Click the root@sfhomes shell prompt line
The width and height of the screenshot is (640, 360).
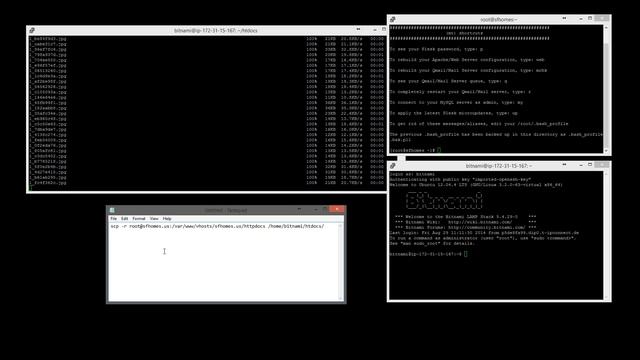coord(415,150)
